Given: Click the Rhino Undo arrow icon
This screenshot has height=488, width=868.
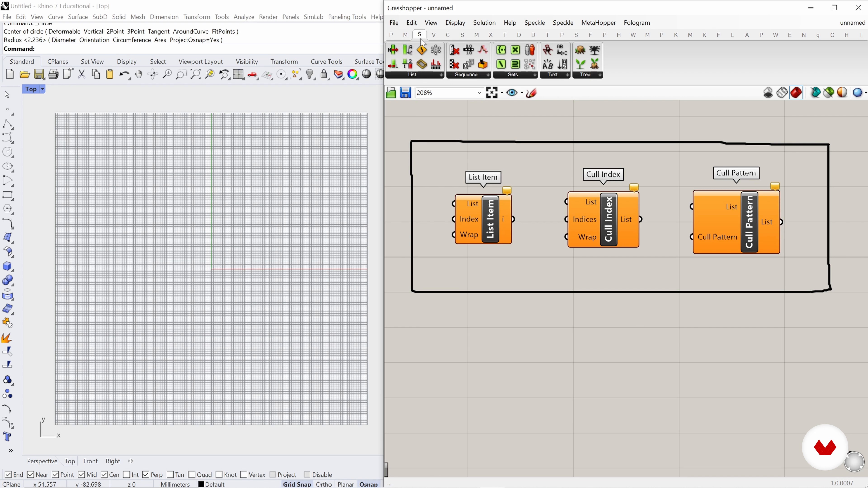Looking at the screenshot, I should (x=124, y=74).
